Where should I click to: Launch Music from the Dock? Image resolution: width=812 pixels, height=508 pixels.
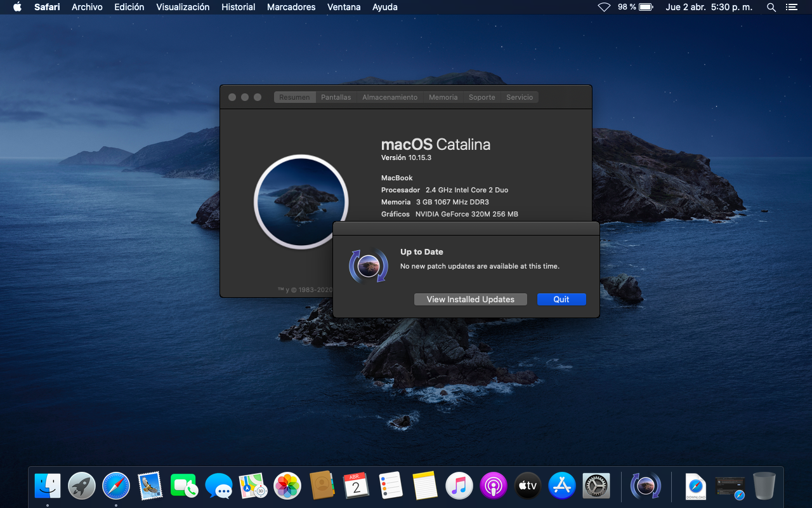pos(459,486)
